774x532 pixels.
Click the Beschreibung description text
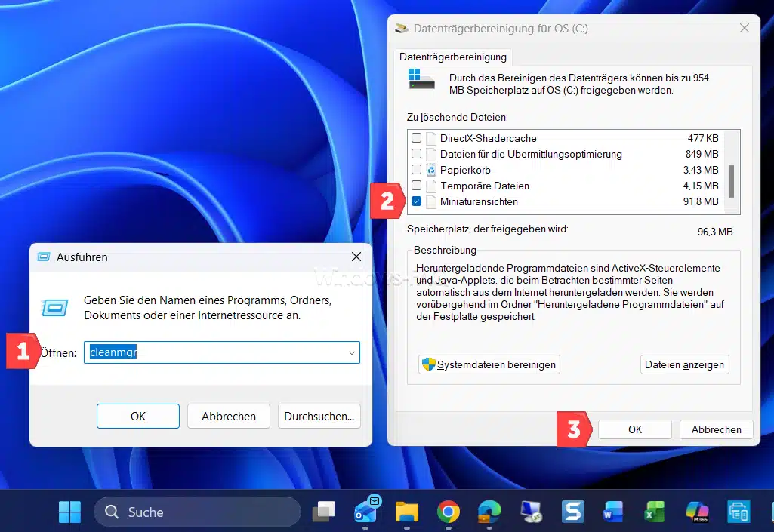[x=569, y=292]
